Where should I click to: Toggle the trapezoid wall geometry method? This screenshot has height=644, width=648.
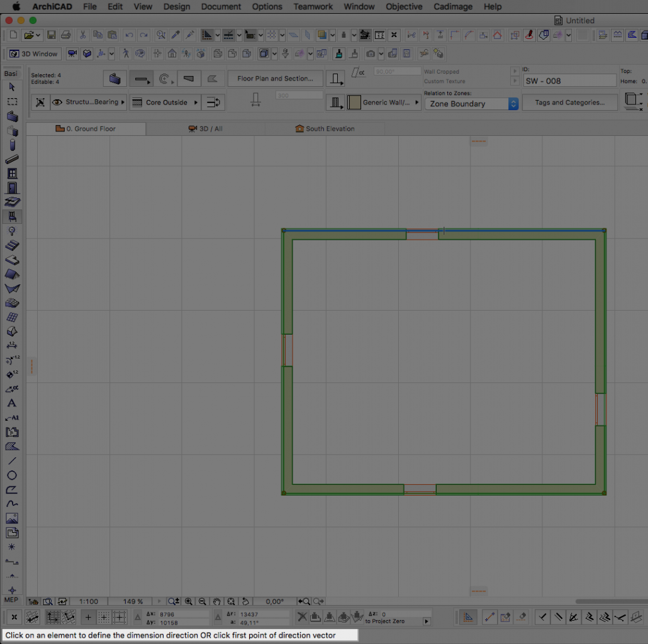pos(187,79)
